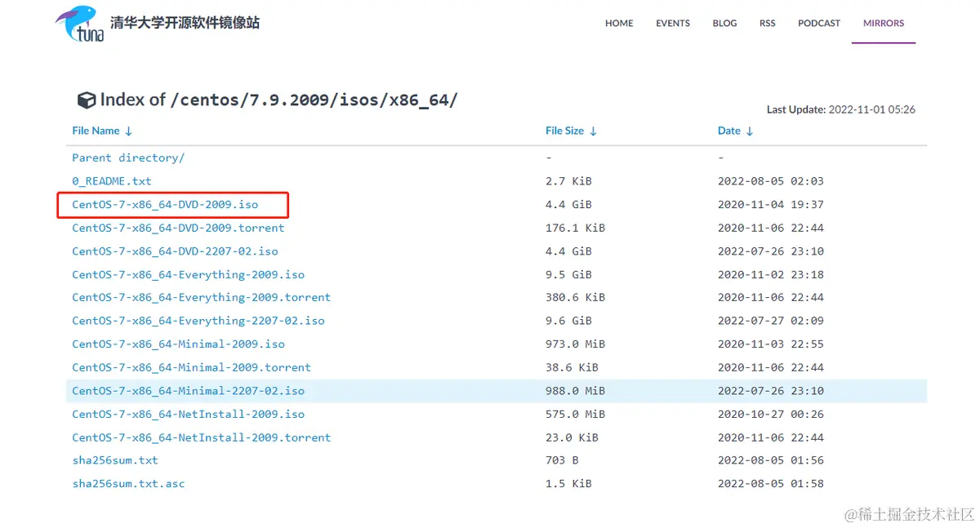Screen dimensions: 980x528
Task: Click the 703 B size value
Action: (x=562, y=460)
